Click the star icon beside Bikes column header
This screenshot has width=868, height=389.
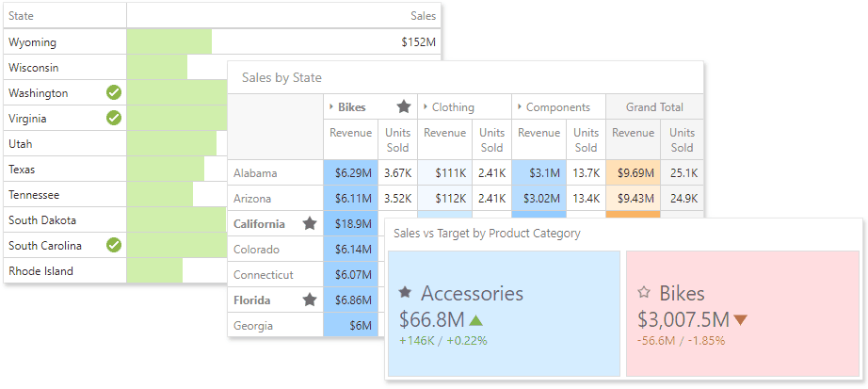click(404, 107)
